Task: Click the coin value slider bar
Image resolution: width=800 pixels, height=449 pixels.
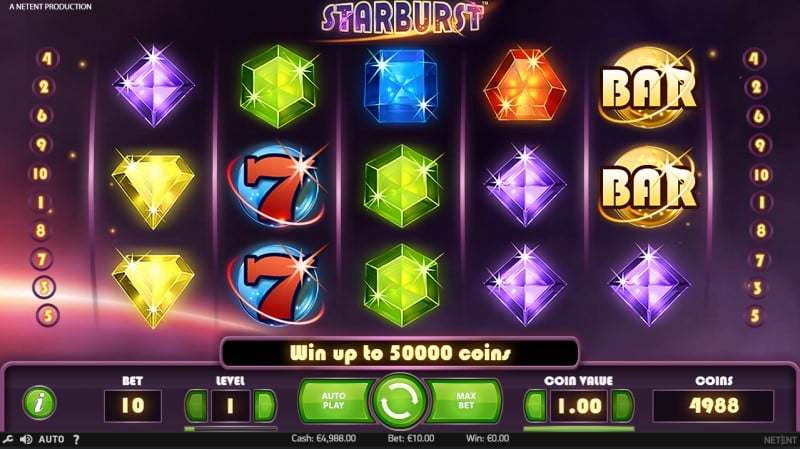Action: pos(579,429)
